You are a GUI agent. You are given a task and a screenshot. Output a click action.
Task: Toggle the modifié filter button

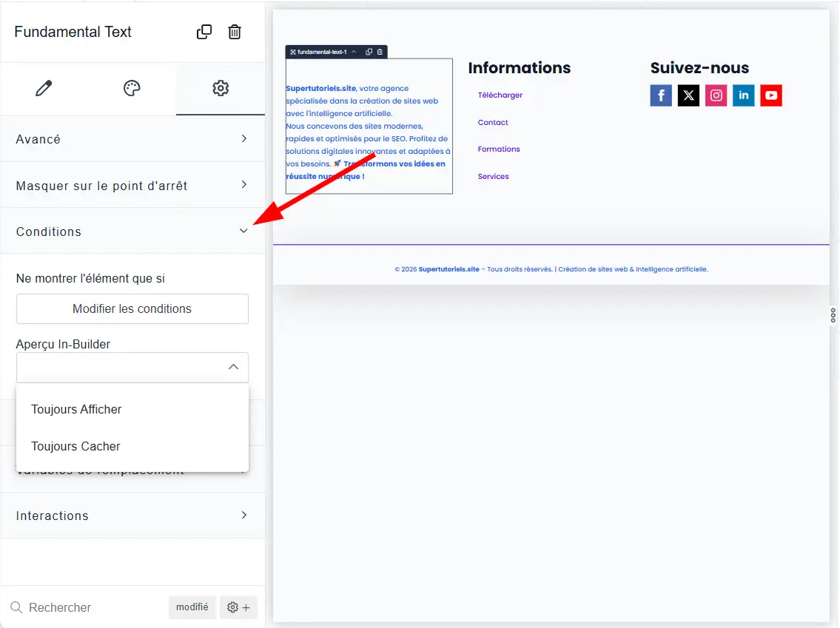coord(192,607)
